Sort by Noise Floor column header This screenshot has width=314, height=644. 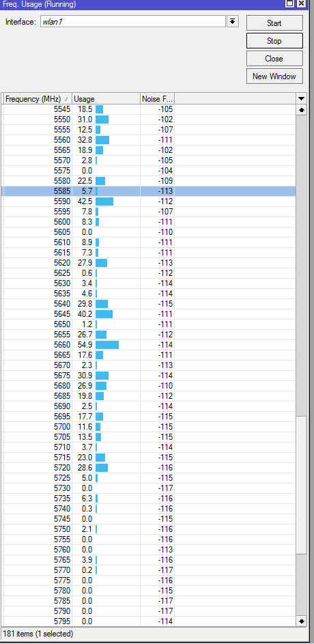pyautogui.click(x=157, y=98)
